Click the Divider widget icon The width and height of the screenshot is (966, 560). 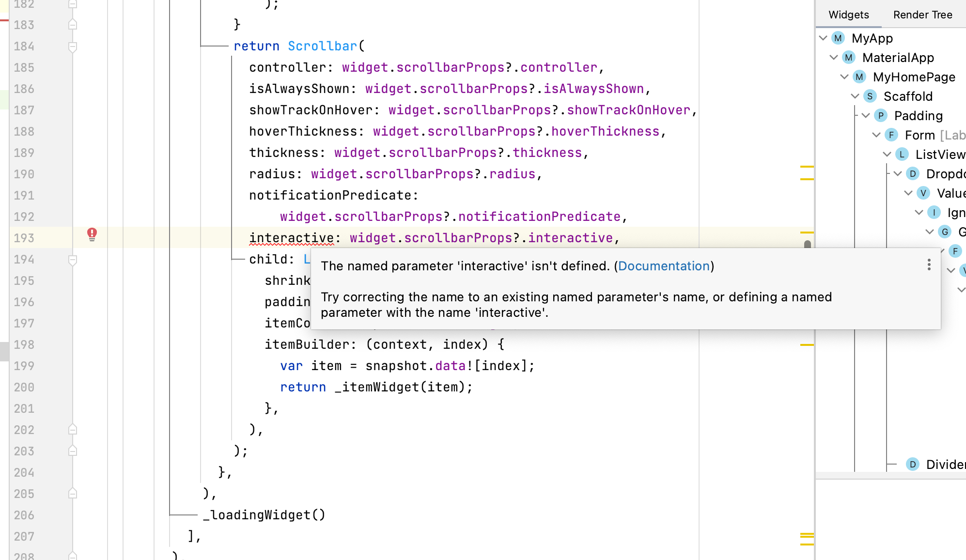tap(913, 464)
